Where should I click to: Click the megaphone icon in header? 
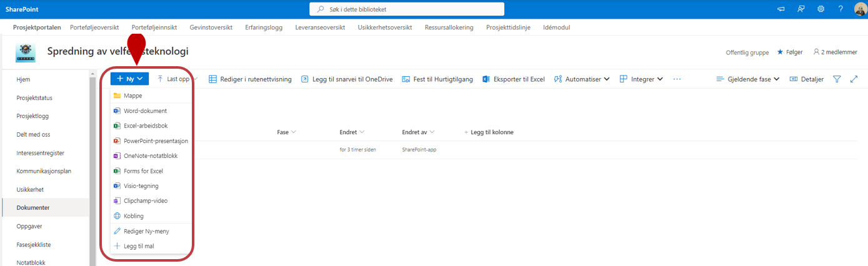coord(781,9)
